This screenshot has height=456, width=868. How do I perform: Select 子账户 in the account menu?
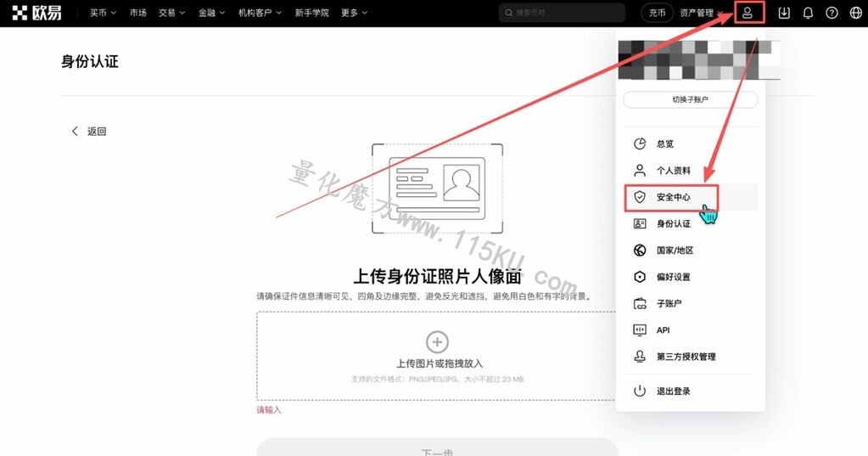pyautogui.click(x=691, y=303)
